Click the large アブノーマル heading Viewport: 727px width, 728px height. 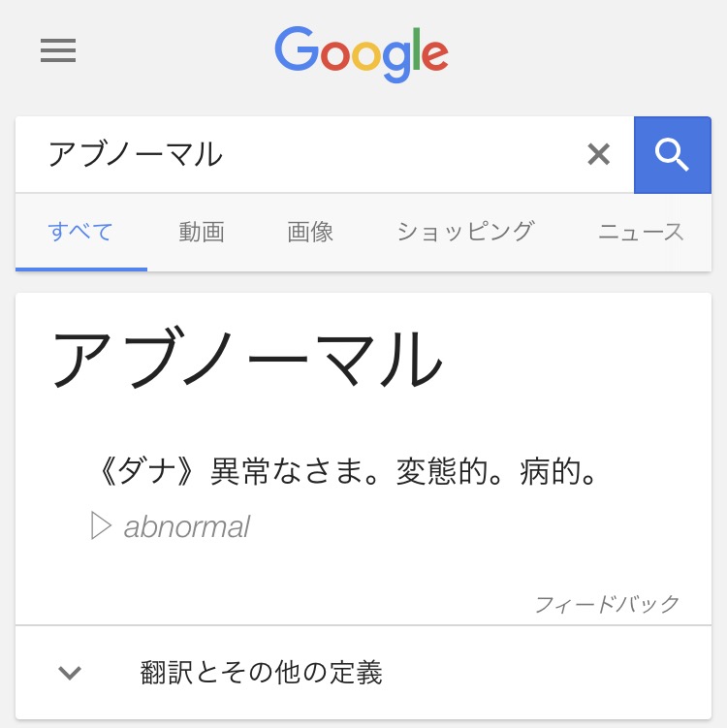click(x=247, y=359)
